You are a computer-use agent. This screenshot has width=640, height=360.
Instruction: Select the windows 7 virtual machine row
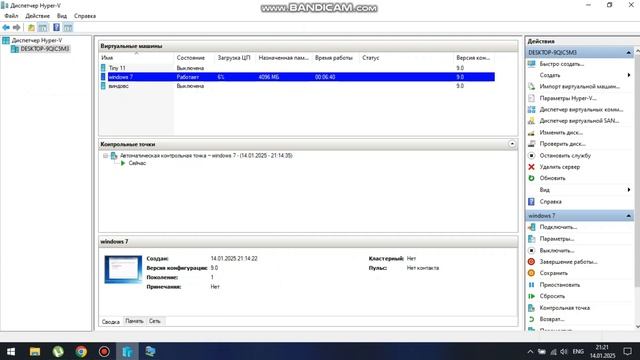coord(297,77)
